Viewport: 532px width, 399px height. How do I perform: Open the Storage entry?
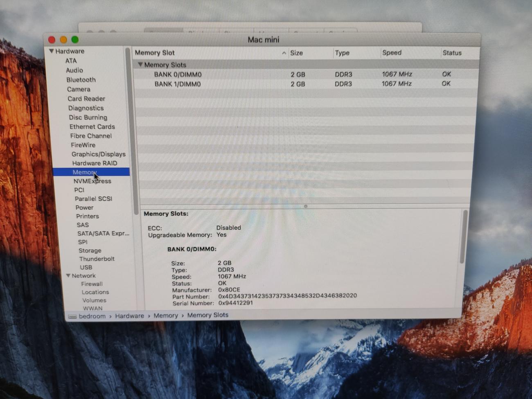point(90,250)
